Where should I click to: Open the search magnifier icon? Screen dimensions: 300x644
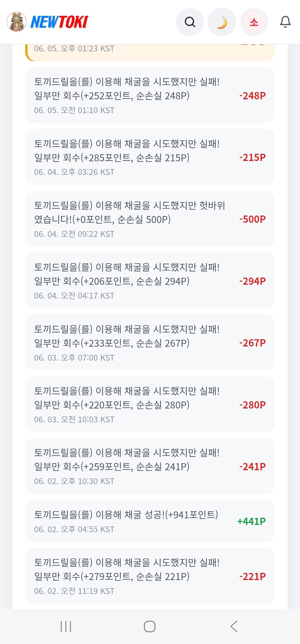[190, 22]
